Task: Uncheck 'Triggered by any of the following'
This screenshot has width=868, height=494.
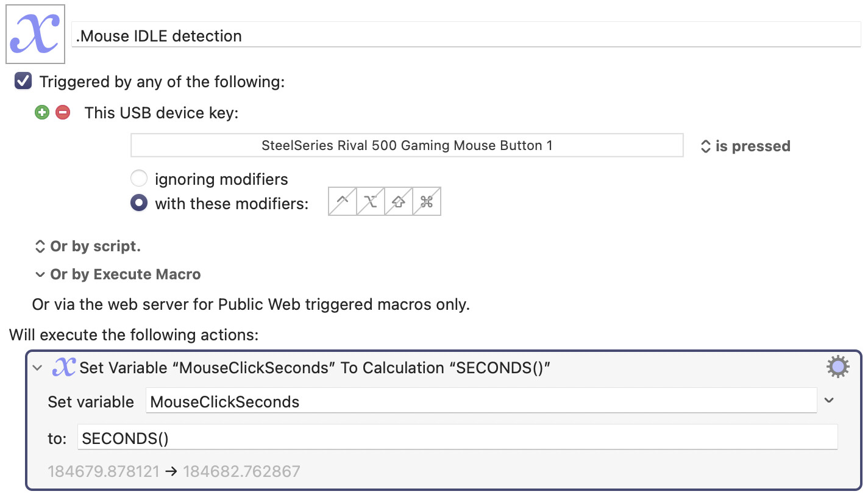Action: (23, 81)
